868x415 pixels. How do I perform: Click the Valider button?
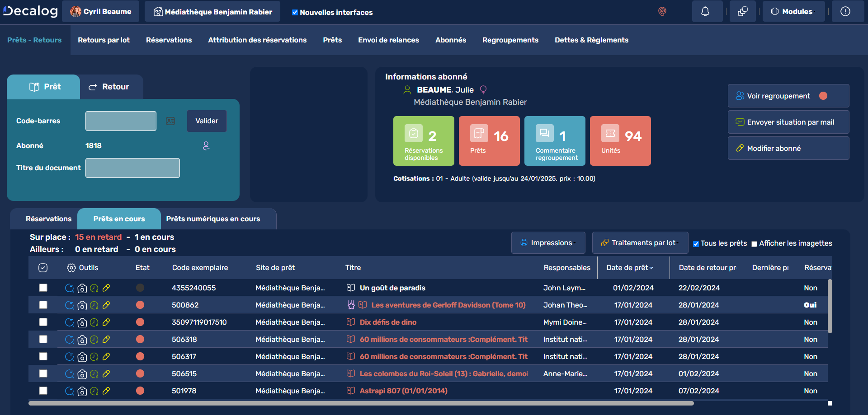pyautogui.click(x=207, y=121)
